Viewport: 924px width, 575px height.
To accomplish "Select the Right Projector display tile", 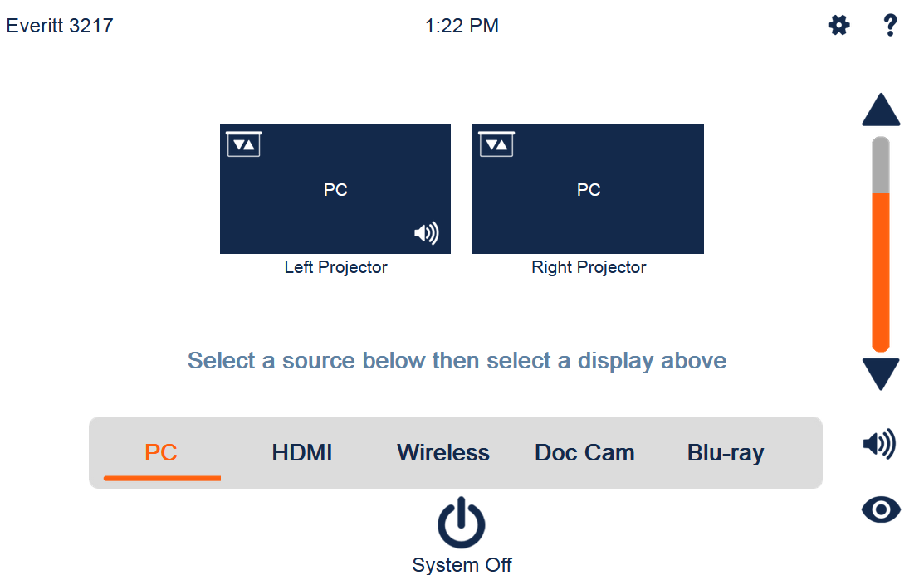I will click(588, 188).
